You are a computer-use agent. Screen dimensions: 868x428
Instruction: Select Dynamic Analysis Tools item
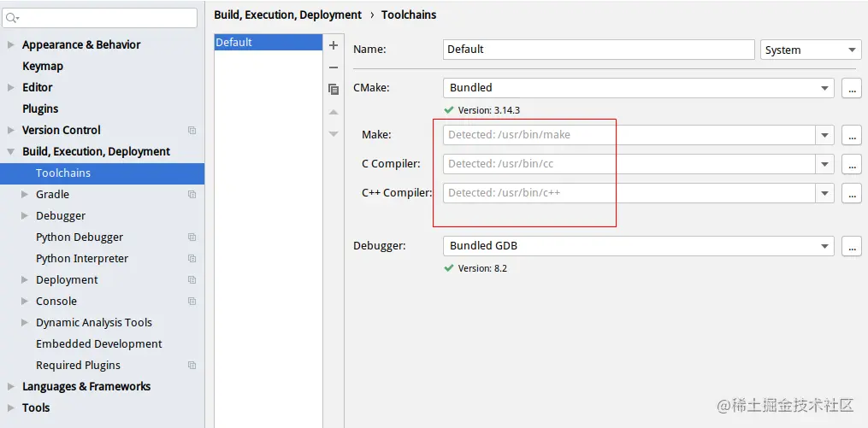[94, 322]
